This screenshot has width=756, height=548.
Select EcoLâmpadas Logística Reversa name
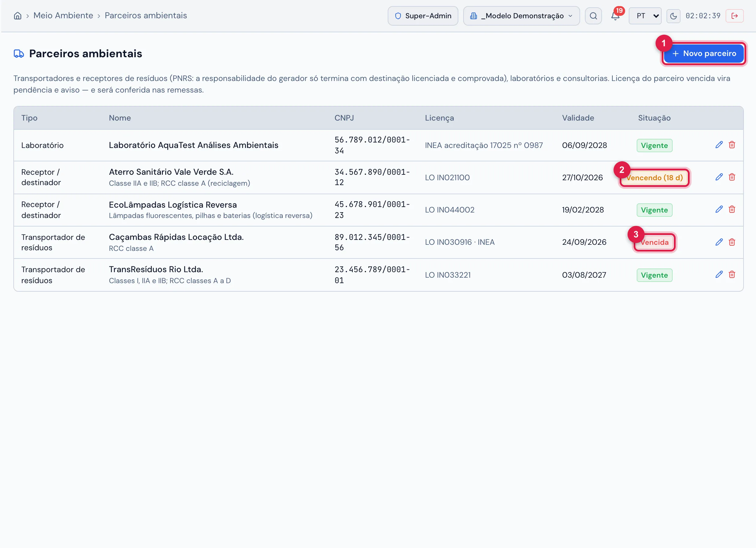click(173, 205)
